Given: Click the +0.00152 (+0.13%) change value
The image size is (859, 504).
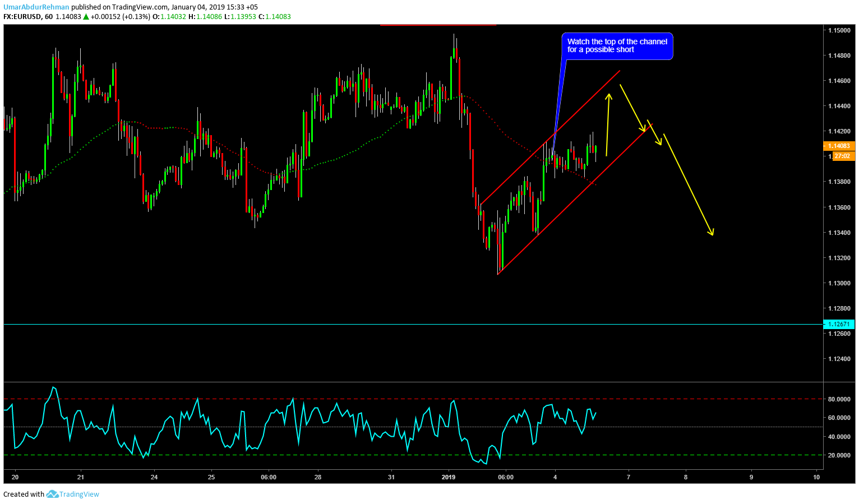Looking at the screenshot, I should click(x=121, y=17).
